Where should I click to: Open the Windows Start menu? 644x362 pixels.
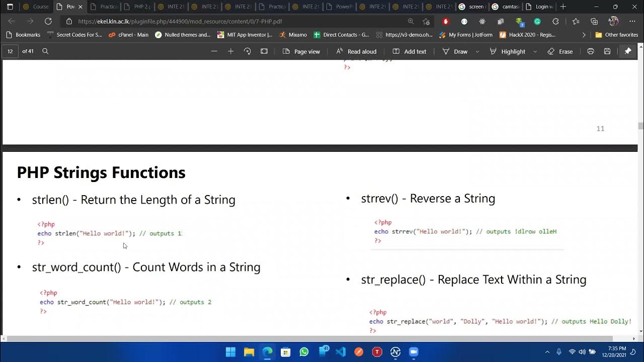pyautogui.click(x=230, y=352)
